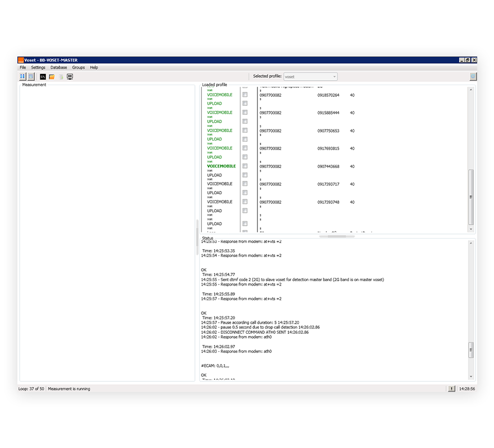494x448 pixels.
Task: Open the Settings menu
Action: [x=38, y=67]
